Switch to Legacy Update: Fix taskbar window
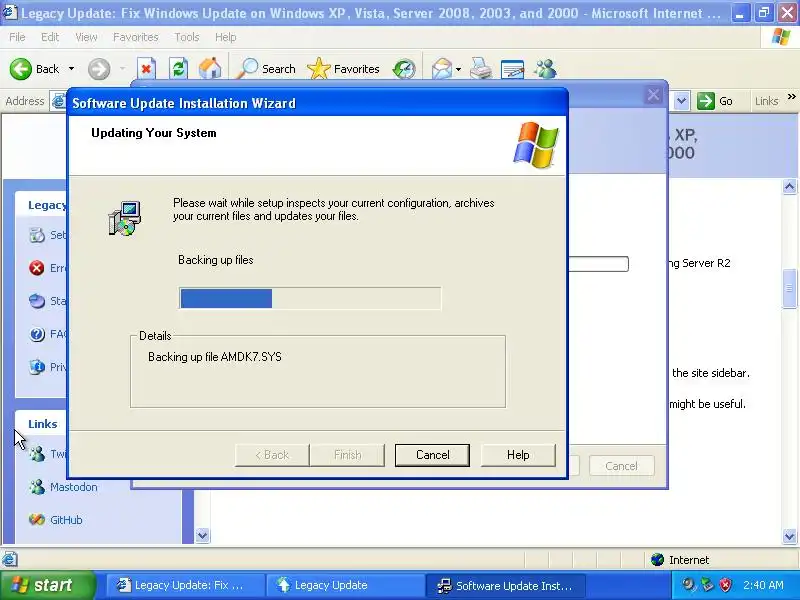Viewport: 800px width, 600px height. click(185, 585)
